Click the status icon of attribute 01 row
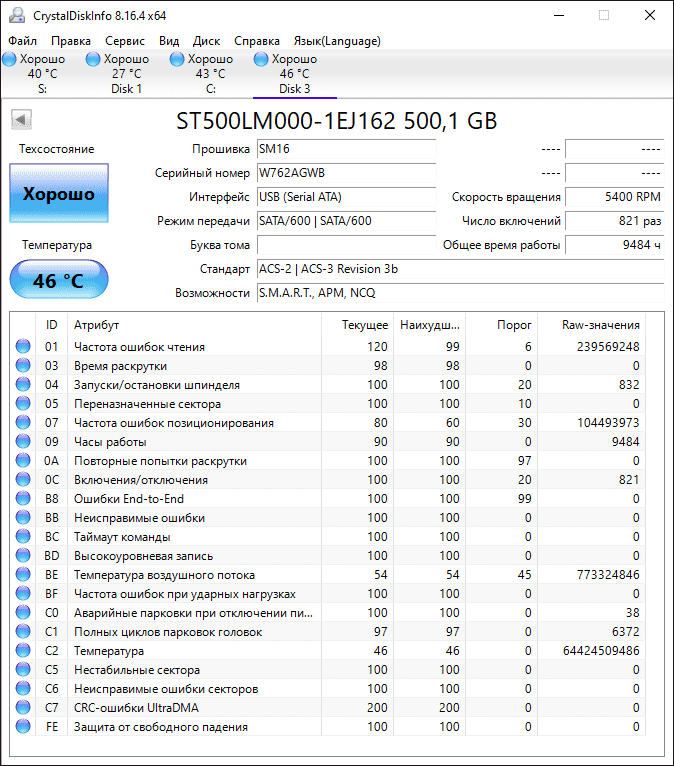Viewport: 674px width, 766px height. (x=23, y=347)
